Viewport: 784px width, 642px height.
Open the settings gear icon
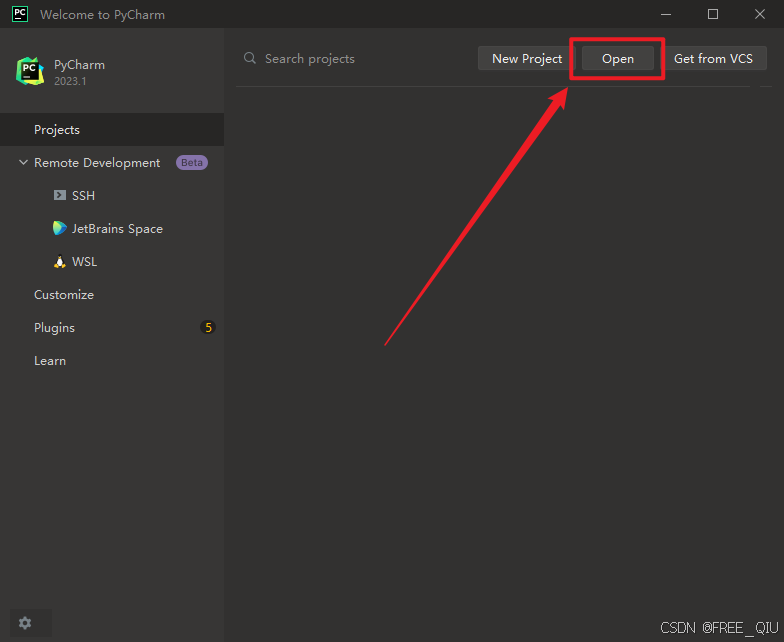click(x=25, y=622)
